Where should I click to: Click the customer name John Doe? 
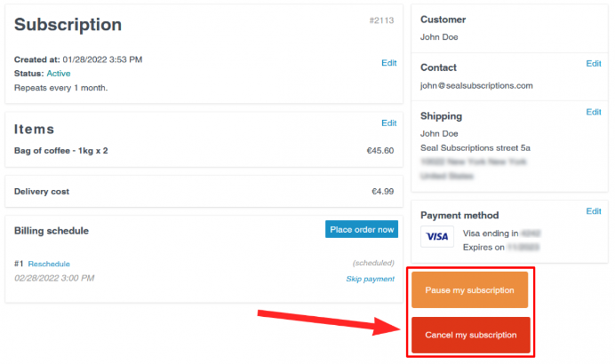439,36
